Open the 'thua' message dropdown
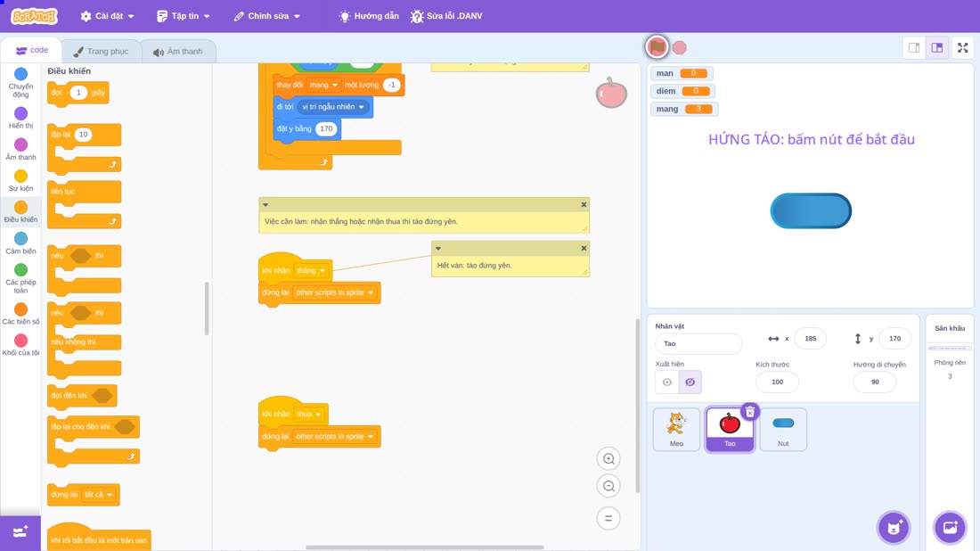 (x=309, y=414)
